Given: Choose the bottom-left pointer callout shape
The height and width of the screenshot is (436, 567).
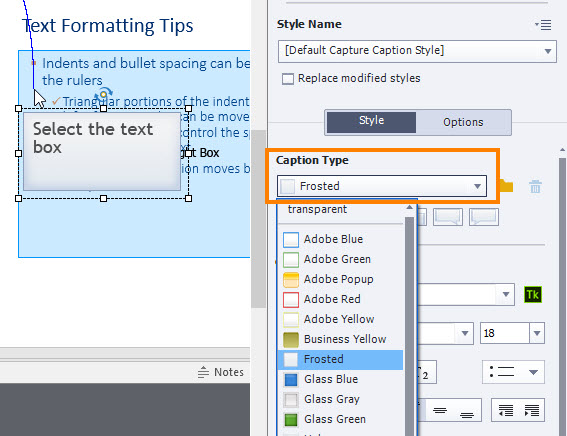Looking at the screenshot, I should point(484,217).
